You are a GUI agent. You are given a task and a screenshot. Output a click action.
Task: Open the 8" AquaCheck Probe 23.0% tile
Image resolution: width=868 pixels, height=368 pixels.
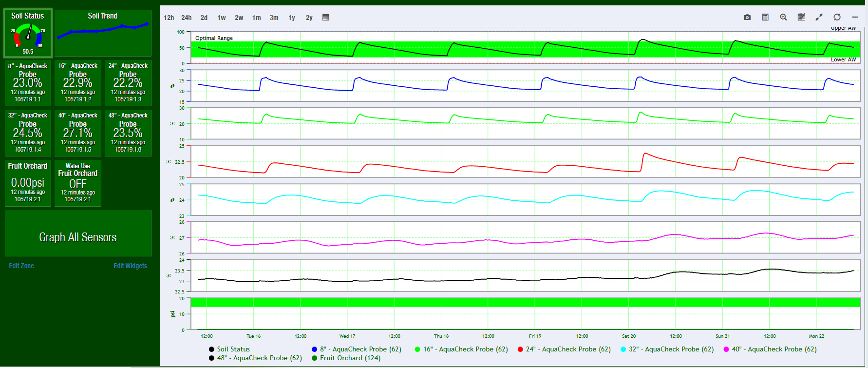tap(28, 83)
